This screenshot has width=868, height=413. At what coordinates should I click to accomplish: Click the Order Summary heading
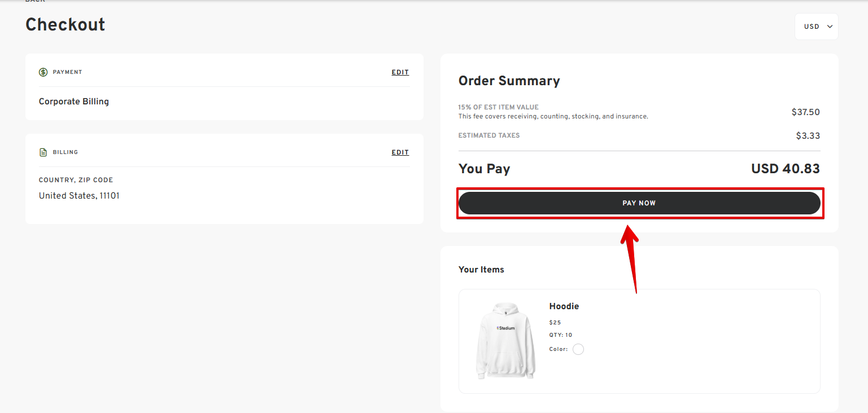pos(509,81)
